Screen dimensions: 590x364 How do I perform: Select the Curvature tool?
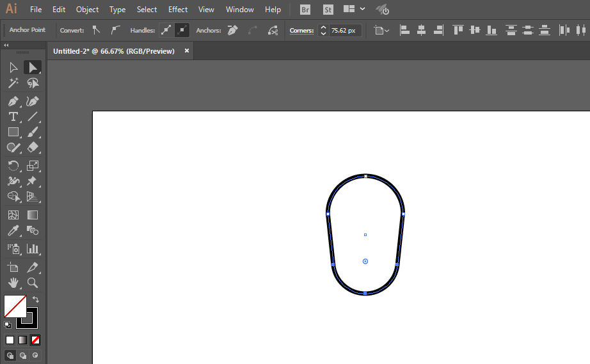pyautogui.click(x=33, y=101)
